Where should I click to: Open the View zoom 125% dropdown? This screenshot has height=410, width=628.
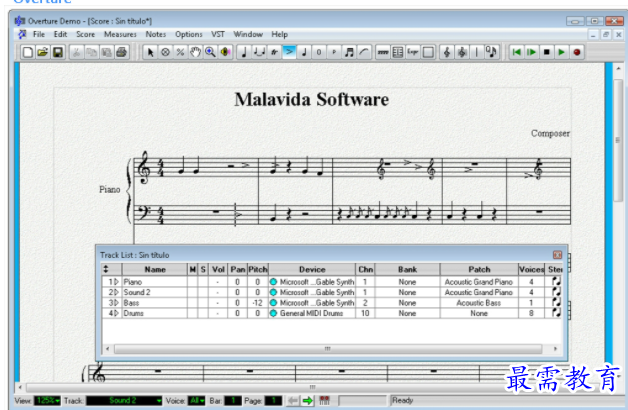47,400
